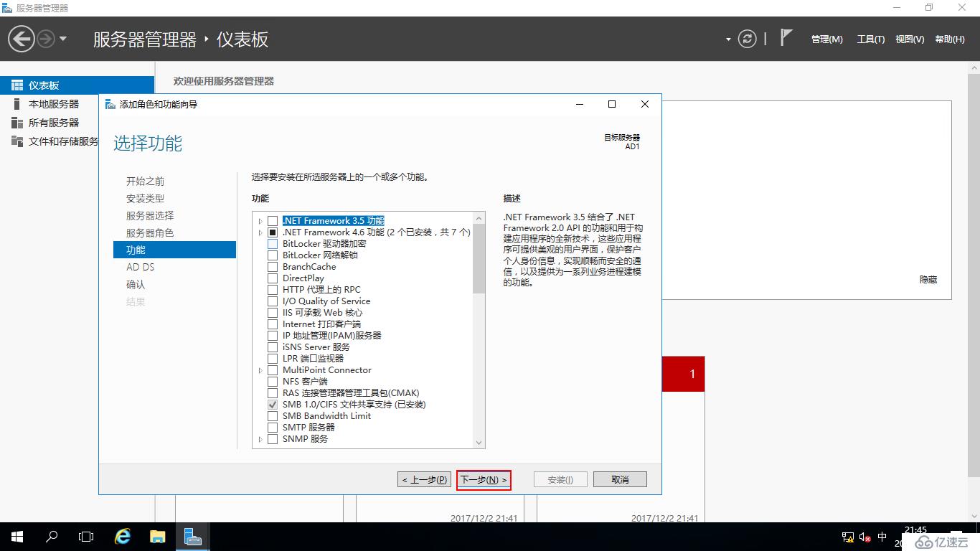Select the NFS 客户端 feature text
The width and height of the screenshot is (980, 551).
305,382
